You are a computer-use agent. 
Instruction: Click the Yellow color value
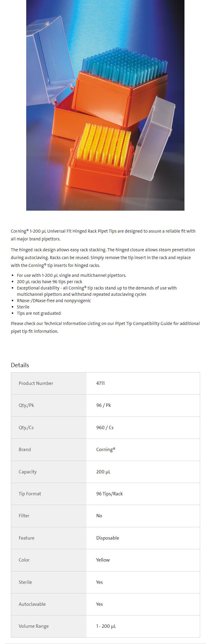point(103,560)
